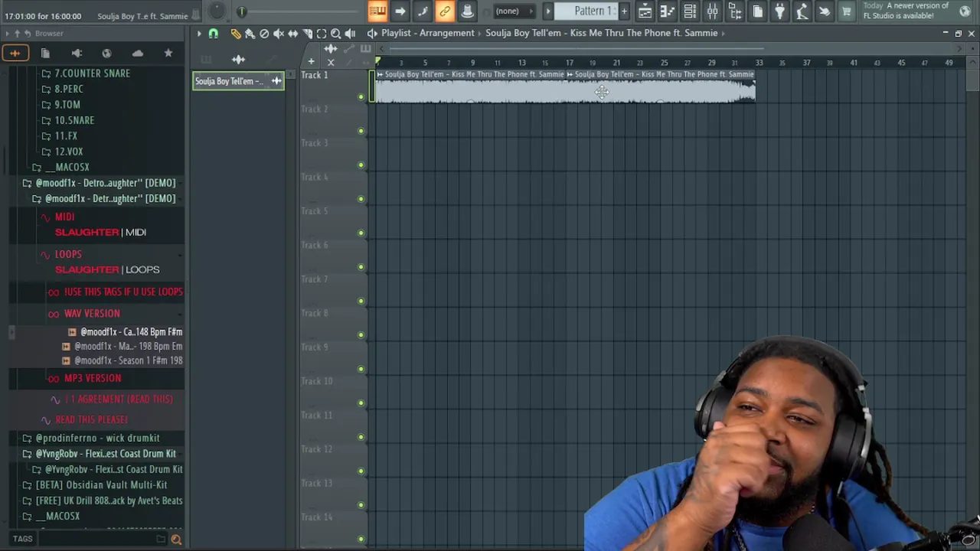Open the 10.SNARE folder

click(x=74, y=120)
